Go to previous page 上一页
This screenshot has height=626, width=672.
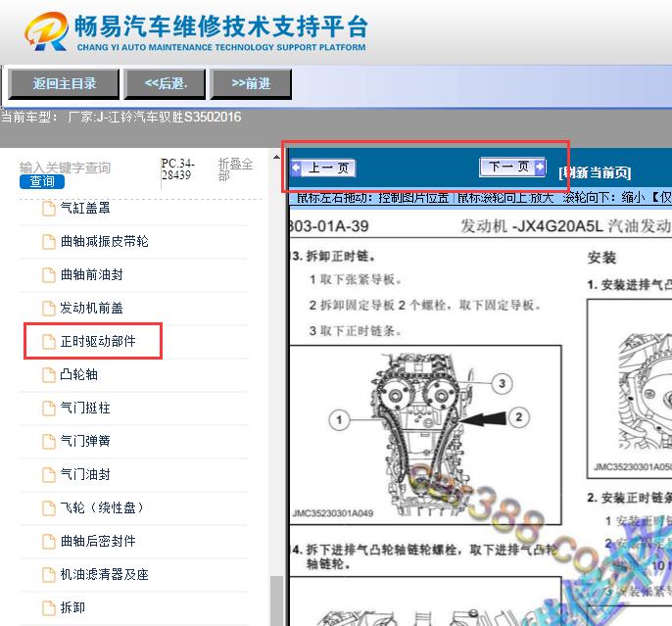[x=323, y=169]
